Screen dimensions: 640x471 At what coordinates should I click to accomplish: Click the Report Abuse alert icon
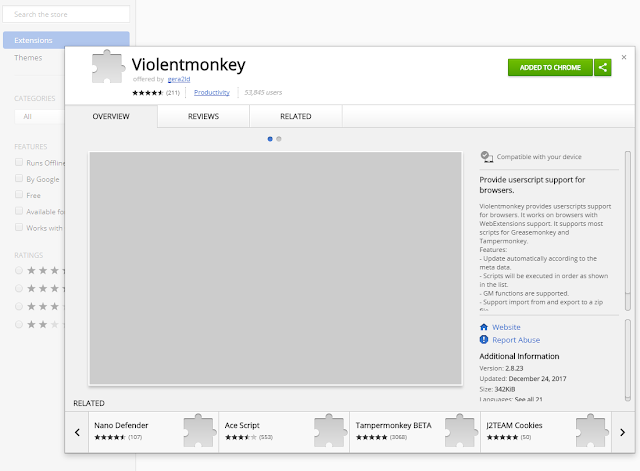click(484, 340)
